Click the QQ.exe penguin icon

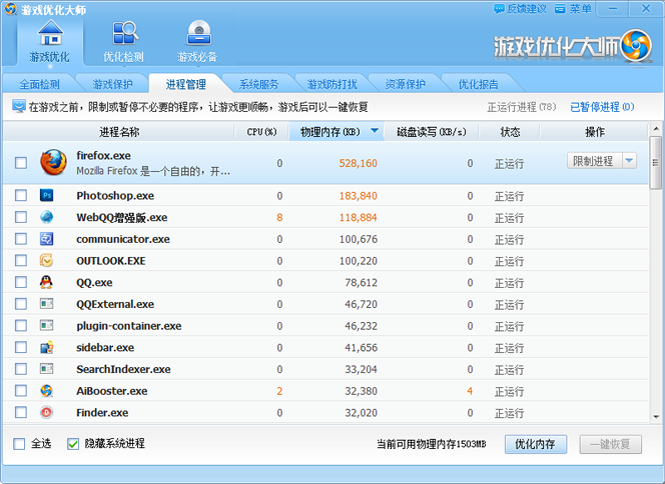46,282
